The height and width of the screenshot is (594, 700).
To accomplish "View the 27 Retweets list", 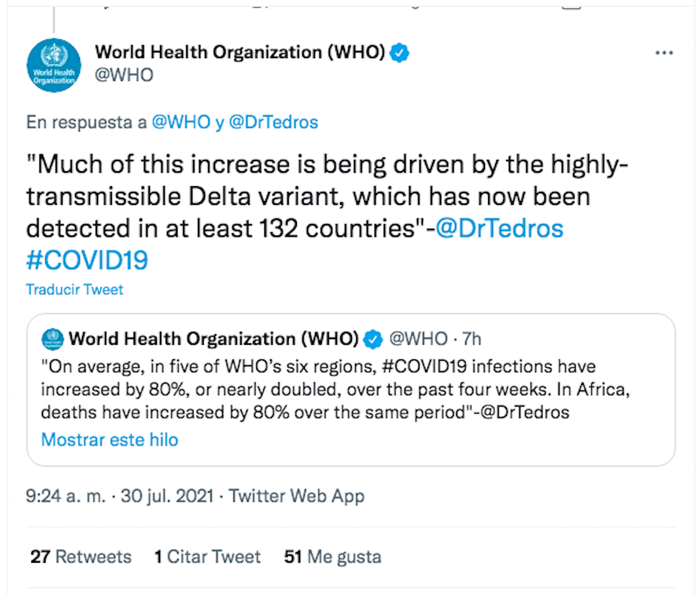I will tap(81, 557).
